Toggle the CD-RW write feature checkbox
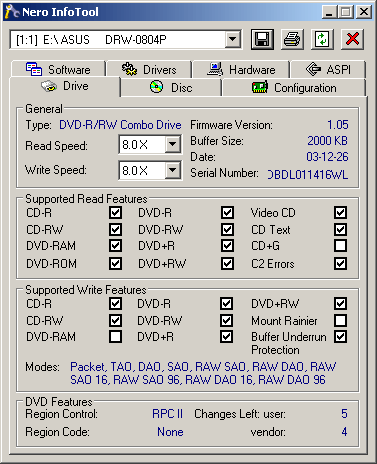Screen dimensions: 377x464 click(115, 321)
